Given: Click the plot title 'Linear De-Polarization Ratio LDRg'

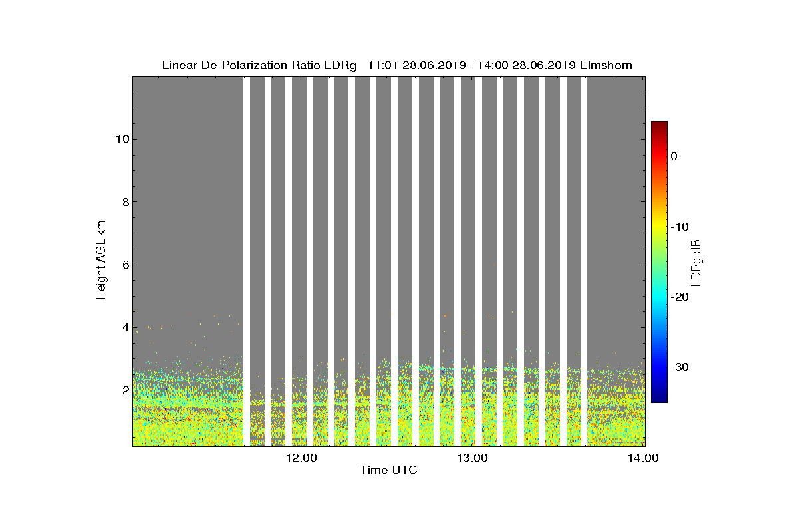Looking at the screenshot, I should click(261, 65).
